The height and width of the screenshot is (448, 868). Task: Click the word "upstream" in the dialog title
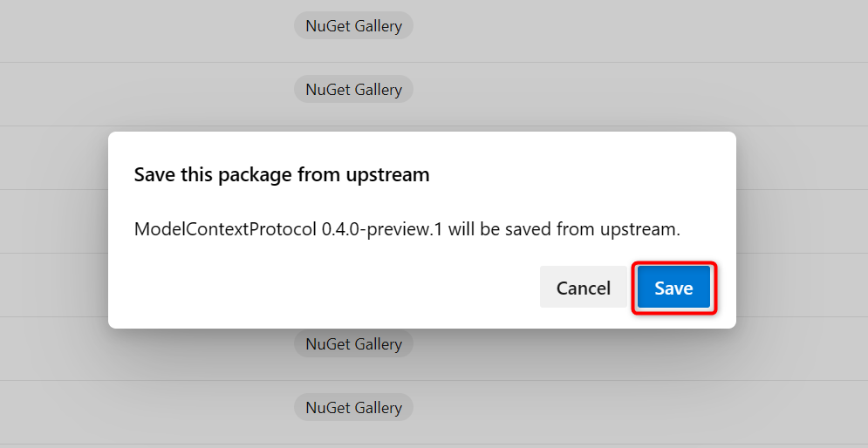[x=391, y=174]
